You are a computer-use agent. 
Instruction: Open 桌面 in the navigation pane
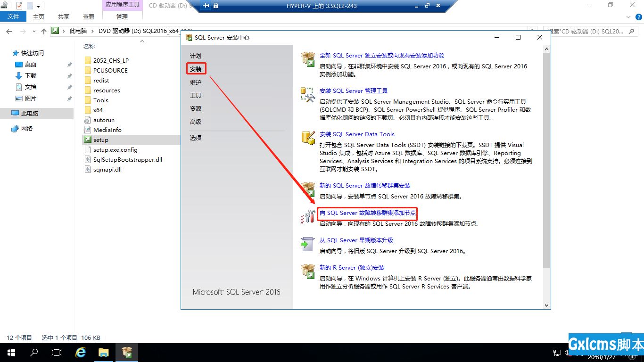[31, 65]
